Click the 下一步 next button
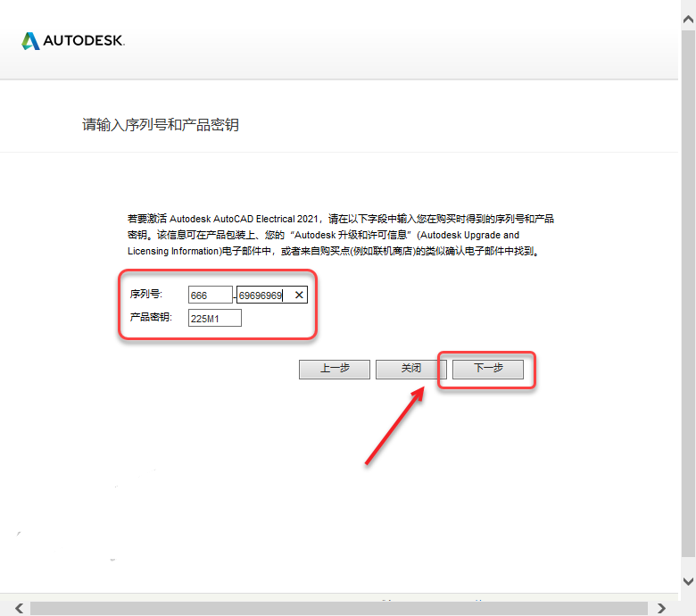696x616 pixels. [488, 369]
